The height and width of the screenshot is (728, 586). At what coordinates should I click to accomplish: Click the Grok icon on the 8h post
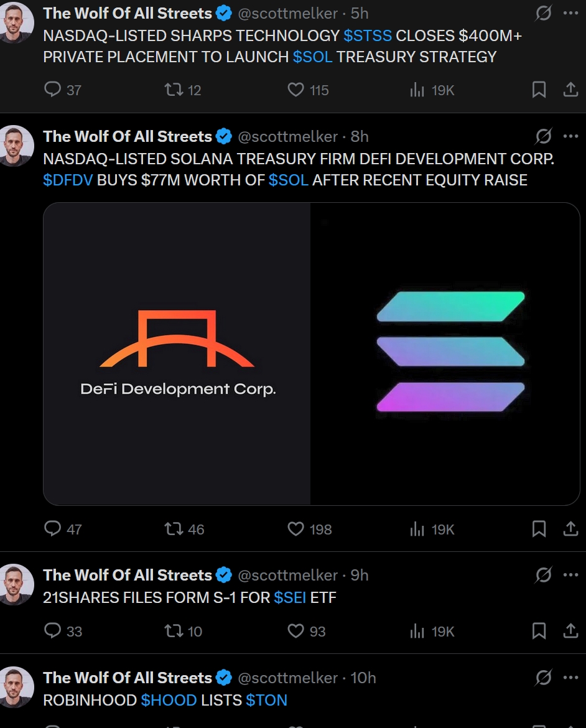coord(543,136)
